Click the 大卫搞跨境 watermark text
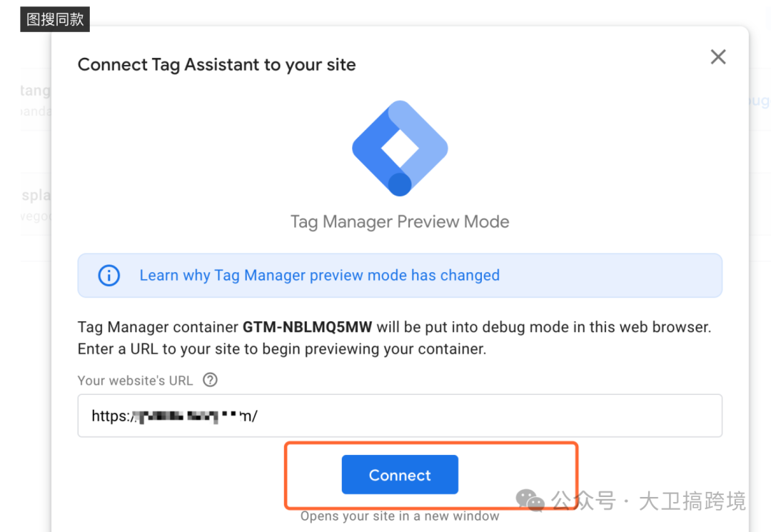 [x=692, y=501]
